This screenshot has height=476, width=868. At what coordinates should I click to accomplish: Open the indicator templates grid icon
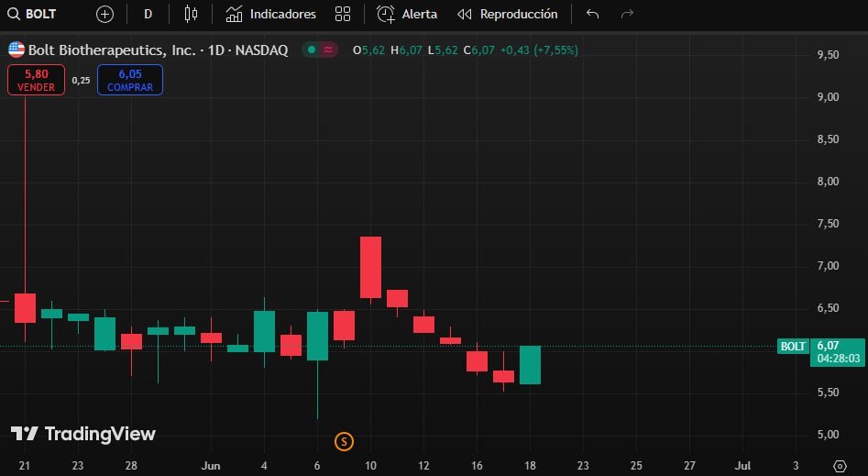[x=343, y=14]
